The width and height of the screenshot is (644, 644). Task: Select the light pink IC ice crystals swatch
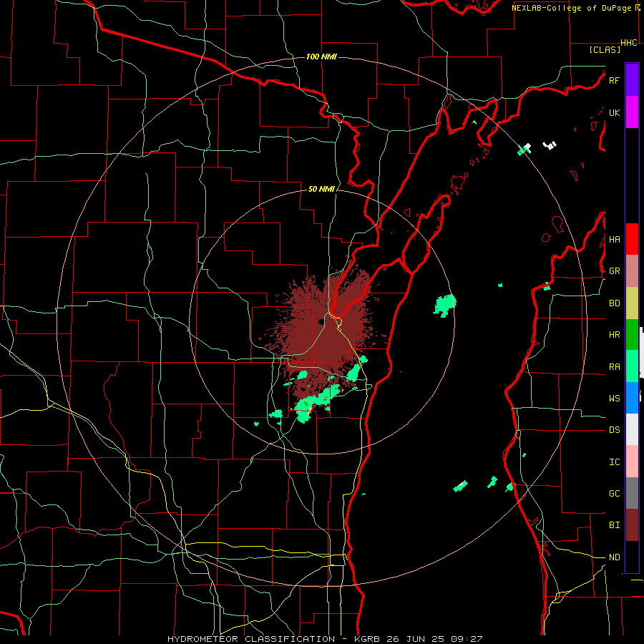[632, 462]
